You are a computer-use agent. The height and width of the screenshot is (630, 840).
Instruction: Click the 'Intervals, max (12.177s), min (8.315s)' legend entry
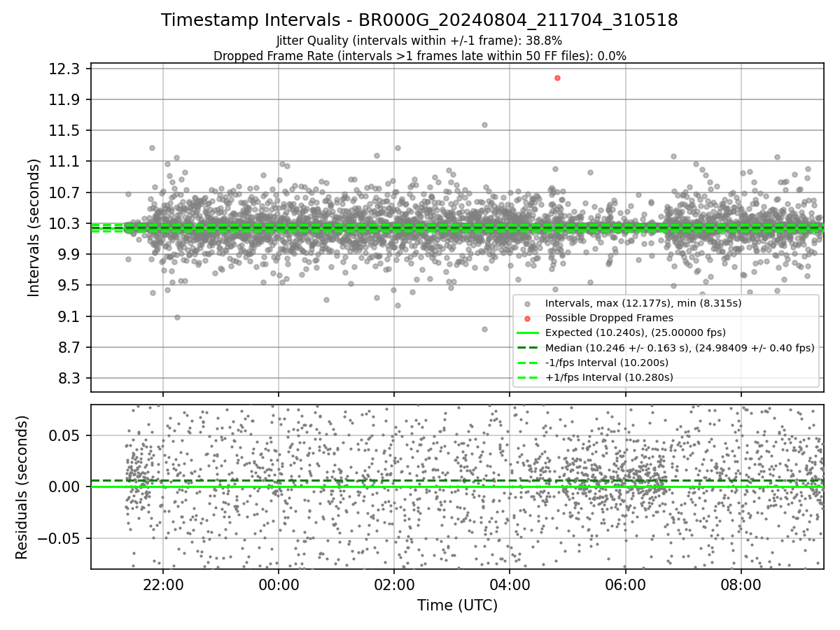pyautogui.click(x=643, y=303)
